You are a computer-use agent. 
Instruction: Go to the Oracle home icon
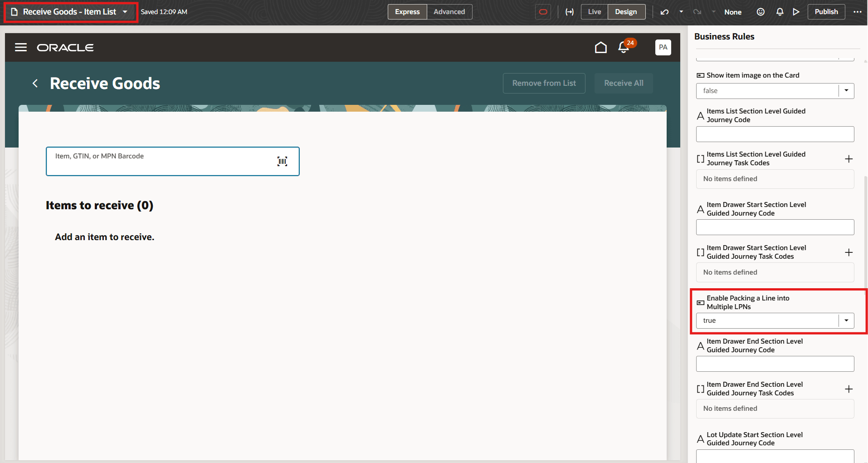click(600, 47)
